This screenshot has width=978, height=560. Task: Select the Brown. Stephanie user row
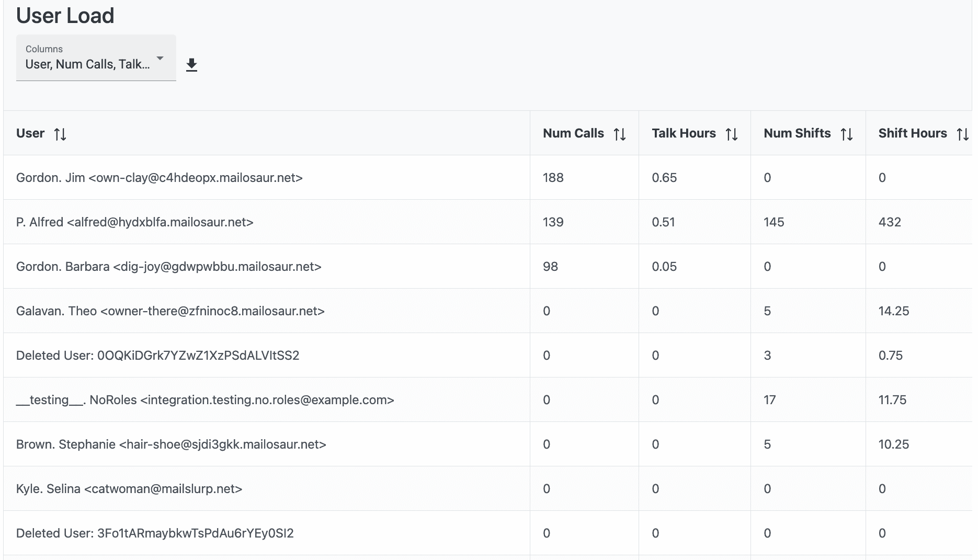coord(487,444)
